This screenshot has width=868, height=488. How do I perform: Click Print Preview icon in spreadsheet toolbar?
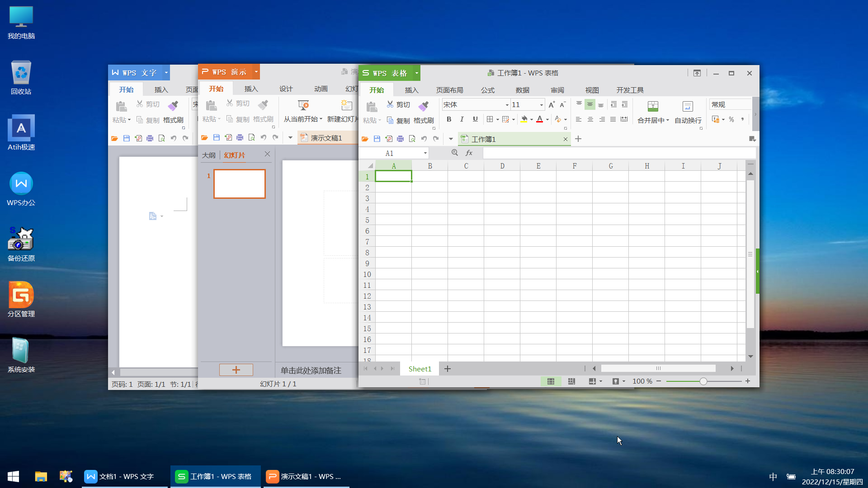(412, 139)
